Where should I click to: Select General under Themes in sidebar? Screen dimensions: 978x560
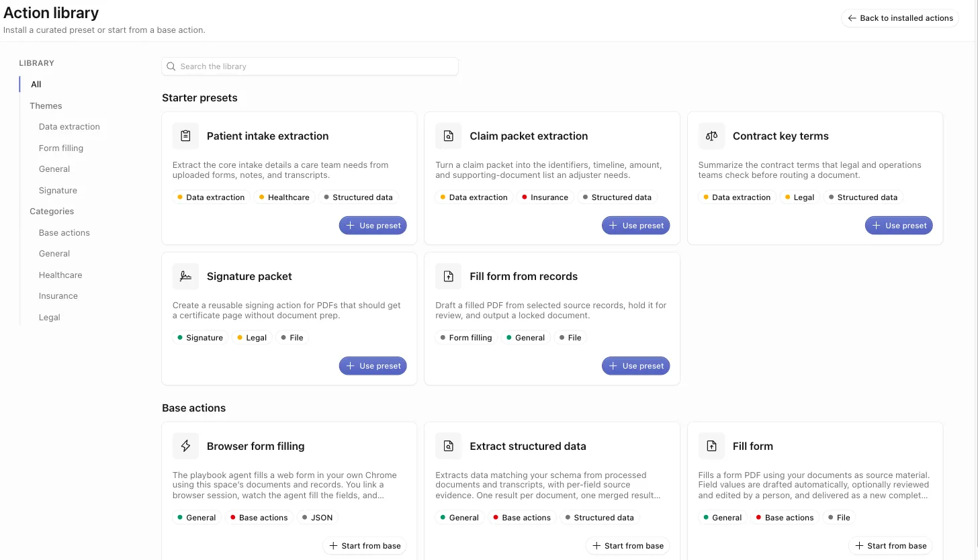54,169
